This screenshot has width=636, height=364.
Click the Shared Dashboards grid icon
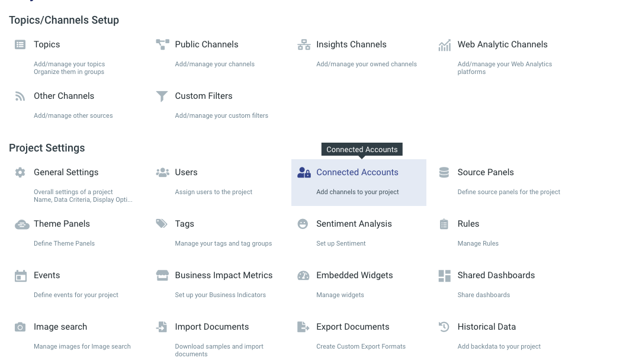pos(445,276)
